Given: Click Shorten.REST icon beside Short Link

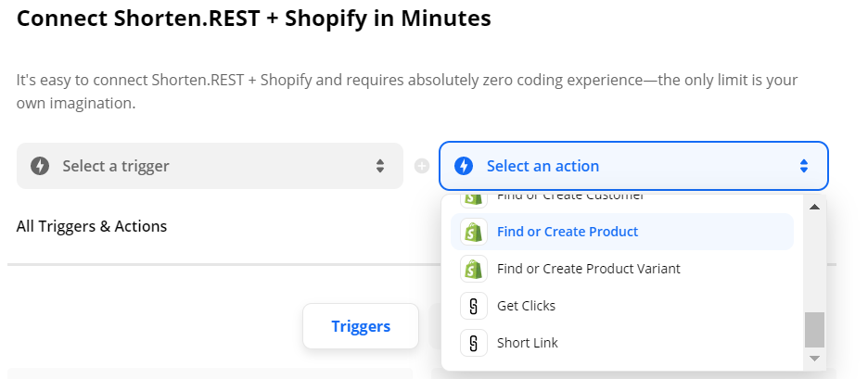Looking at the screenshot, I should [473, 343].
